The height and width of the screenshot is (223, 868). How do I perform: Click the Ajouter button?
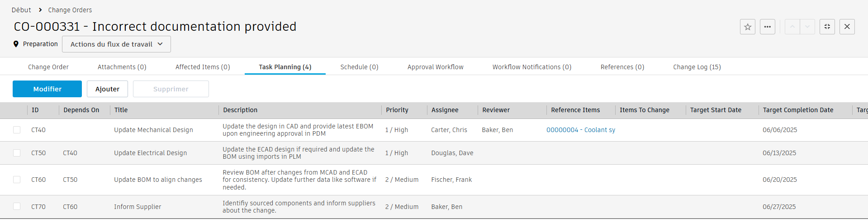(x=107, y=89)
